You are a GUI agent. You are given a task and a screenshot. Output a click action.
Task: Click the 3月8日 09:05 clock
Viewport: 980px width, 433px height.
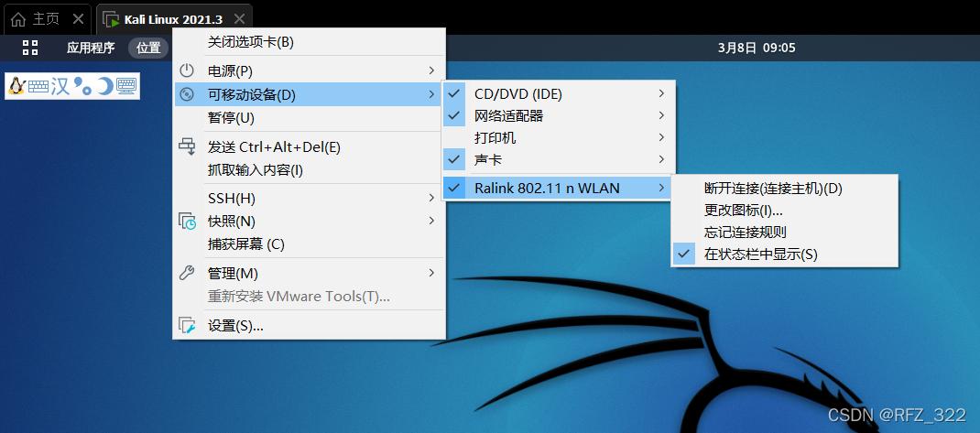tap(757, 48)
